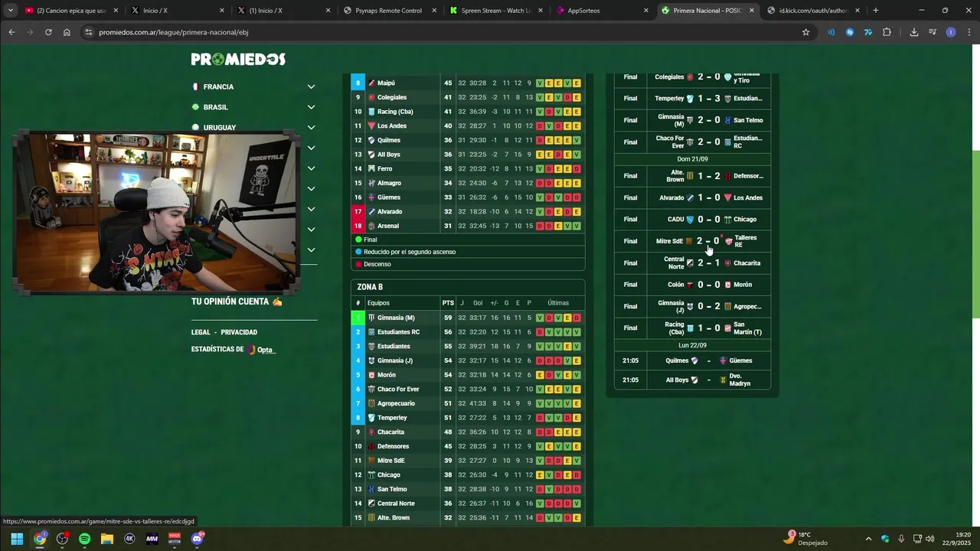Open a new browser tab
The image size is (980, 551).
tap(875, 11)
